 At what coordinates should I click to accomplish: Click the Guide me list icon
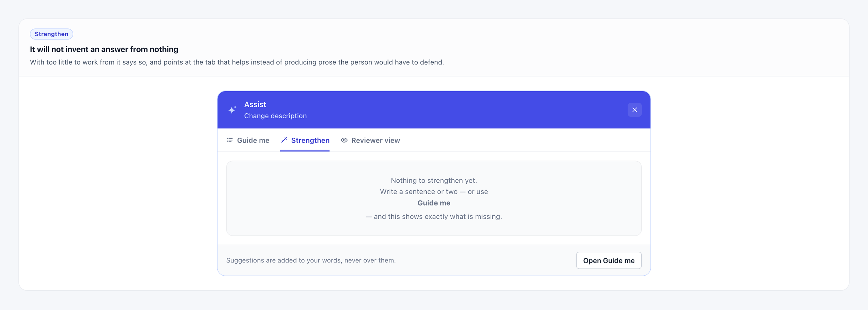pyautogui.click(x=230, y=140)
